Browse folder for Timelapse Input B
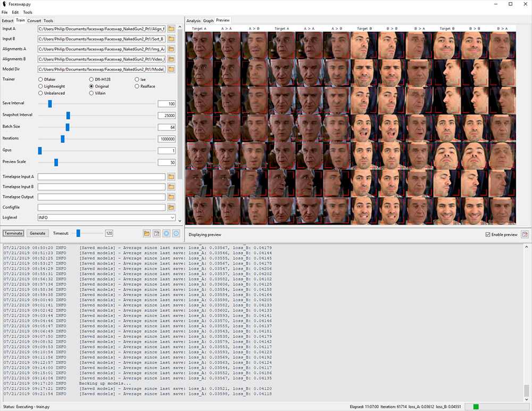The height and width of the screenshot is (411, 532). pyautogui.click(x=171, y=187)
